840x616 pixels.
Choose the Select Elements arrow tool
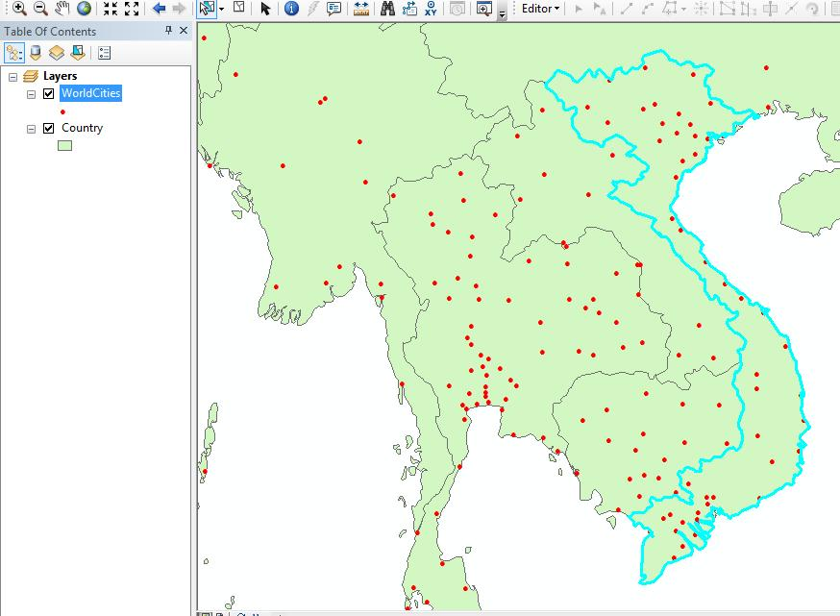(x=266, y=9)
